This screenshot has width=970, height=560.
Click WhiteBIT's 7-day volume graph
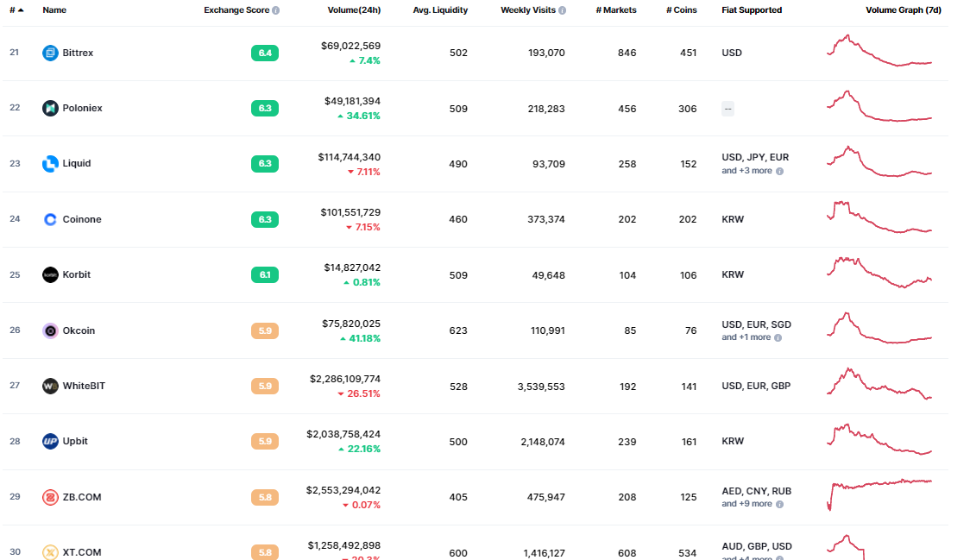879,384
